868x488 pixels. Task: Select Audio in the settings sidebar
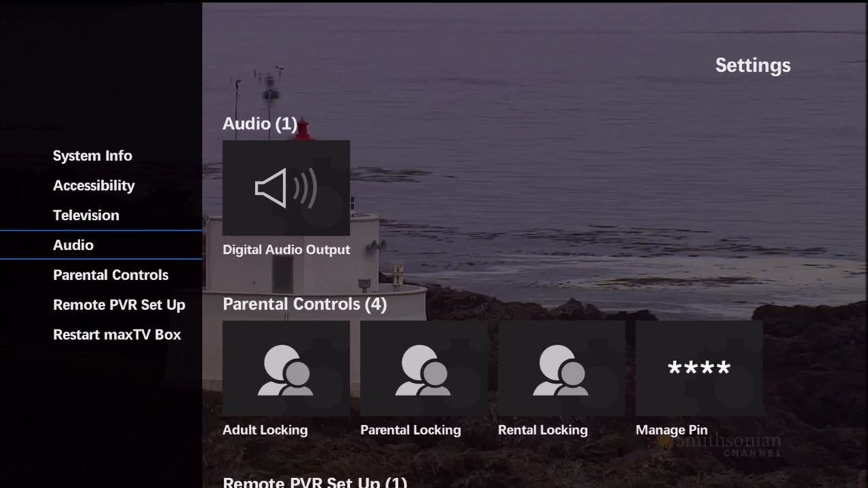click(x=73, y=245)
